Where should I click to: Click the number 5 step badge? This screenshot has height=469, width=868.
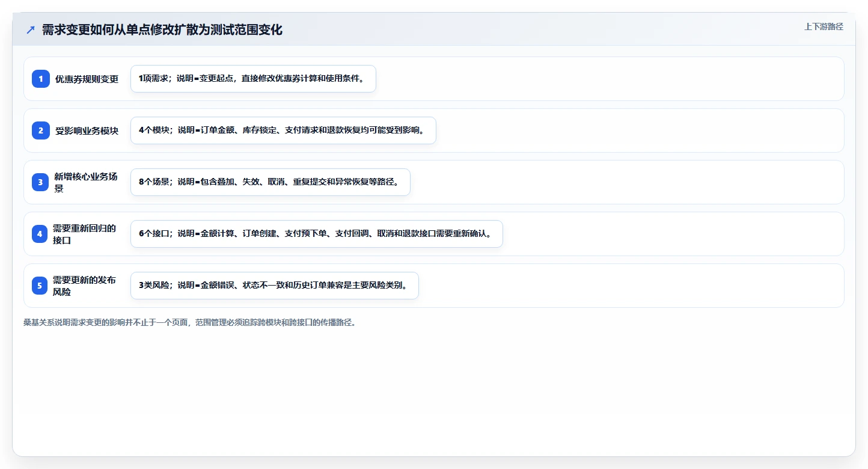coord(40,286)
